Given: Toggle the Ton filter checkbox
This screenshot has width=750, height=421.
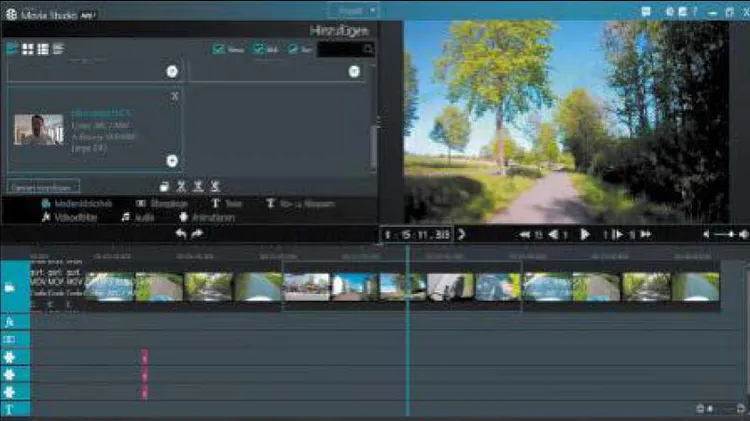Looking at the screenshot, I should coord(293,49).
